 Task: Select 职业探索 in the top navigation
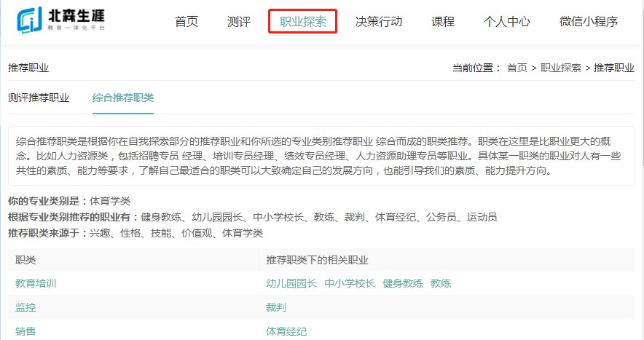click(302, 21)
